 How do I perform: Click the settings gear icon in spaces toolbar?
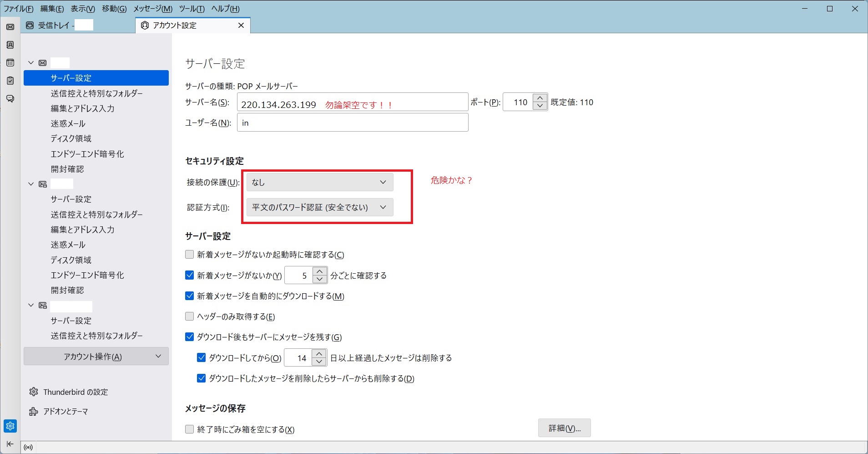click(10, 426)
